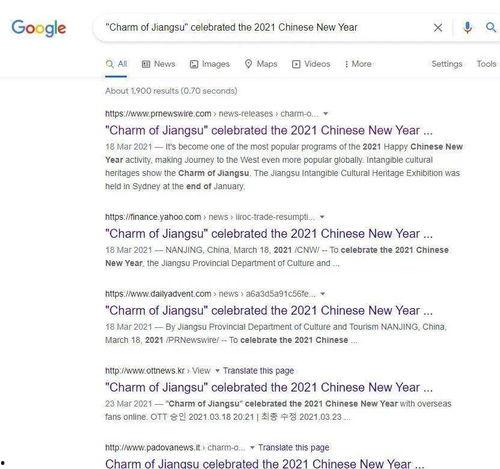Open the News results tab
The height and width of the screenshot is (469, 500).
158,64
